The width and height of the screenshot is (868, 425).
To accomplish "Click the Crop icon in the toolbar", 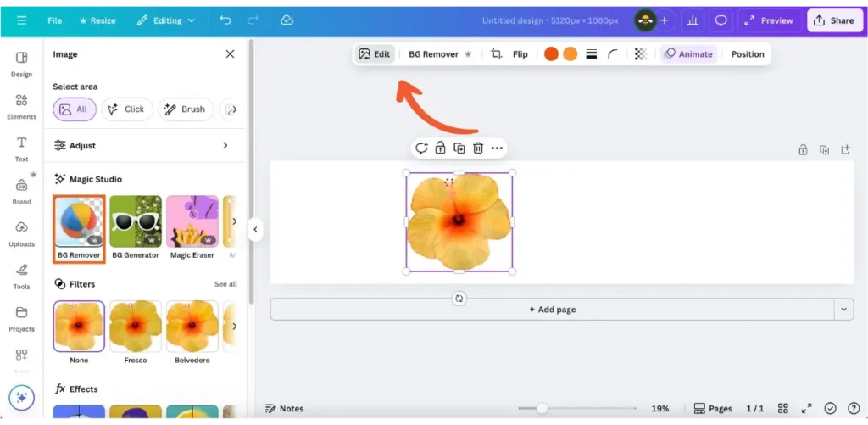I will (x=497, y=54).
